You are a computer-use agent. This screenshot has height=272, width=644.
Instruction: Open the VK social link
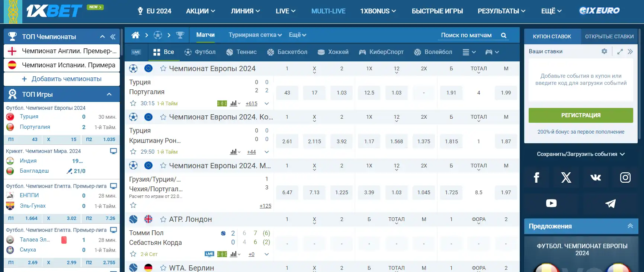click(x=596, y=177)
